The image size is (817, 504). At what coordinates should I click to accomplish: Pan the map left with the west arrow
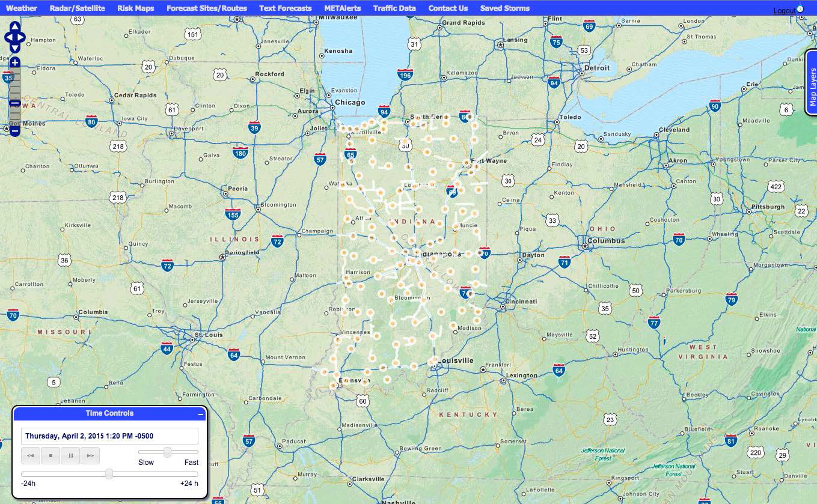point(8,37)
